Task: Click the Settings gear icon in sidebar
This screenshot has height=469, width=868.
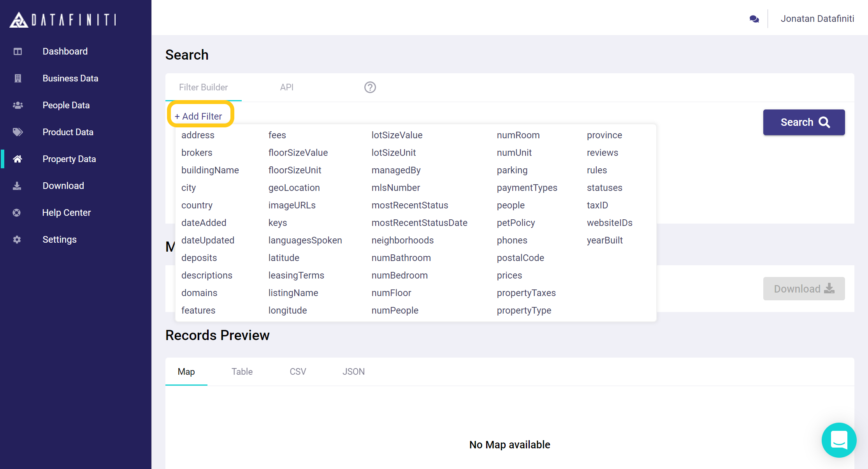Action: [x=17, y=240]
